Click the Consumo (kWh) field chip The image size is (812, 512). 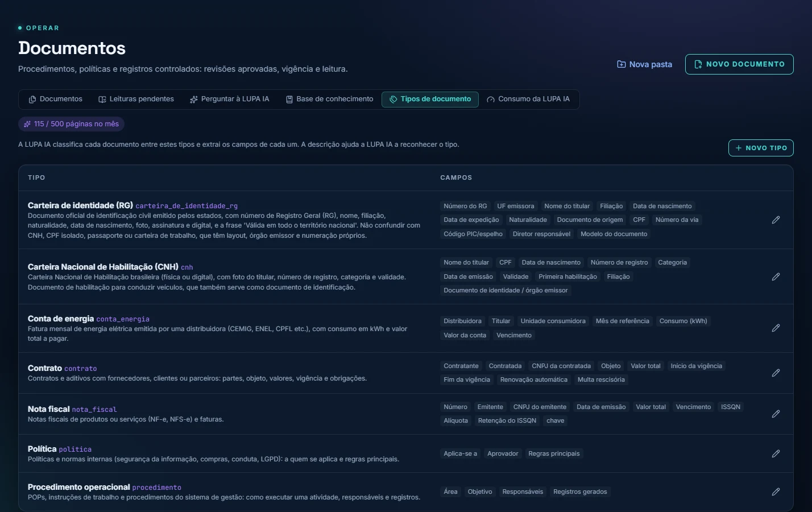pos(683,321)
